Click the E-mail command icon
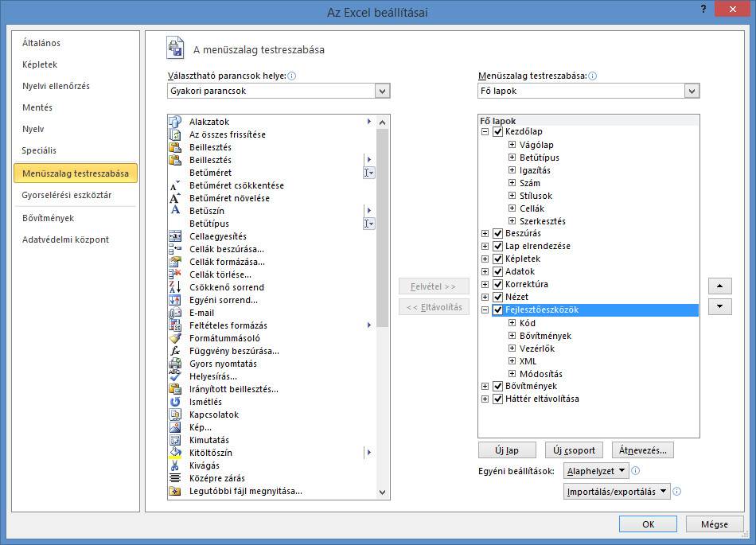756x545 pixels. (x=175, y=313)
